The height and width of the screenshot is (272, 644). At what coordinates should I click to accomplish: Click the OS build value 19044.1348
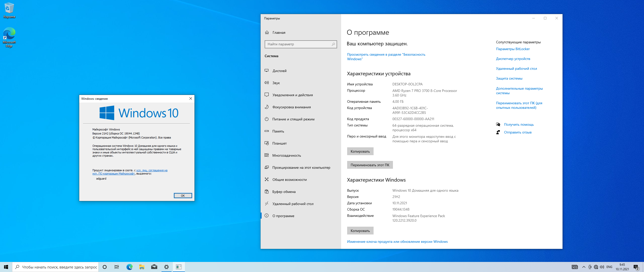point(401,209)
